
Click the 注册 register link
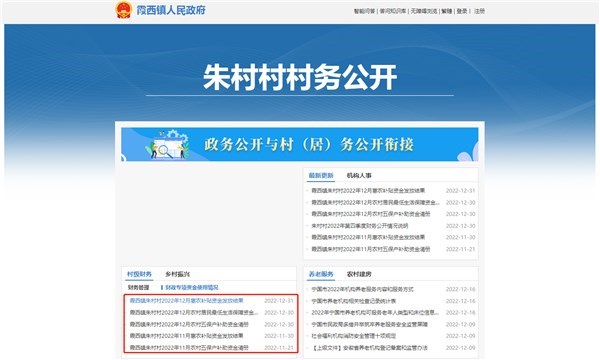click(479, 11)
